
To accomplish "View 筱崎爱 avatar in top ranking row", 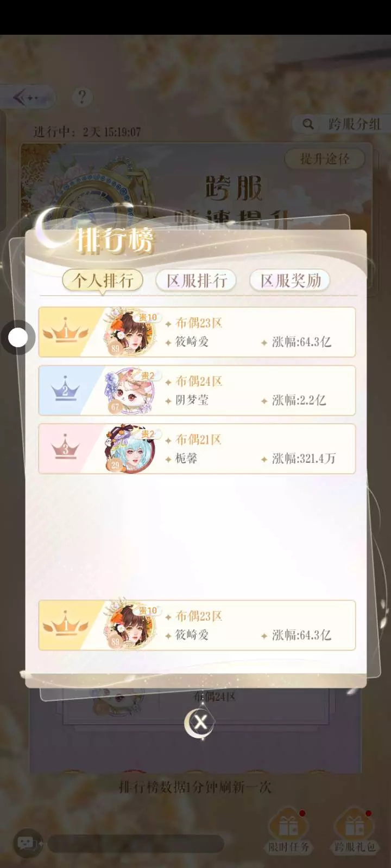I will coord(130,332).
